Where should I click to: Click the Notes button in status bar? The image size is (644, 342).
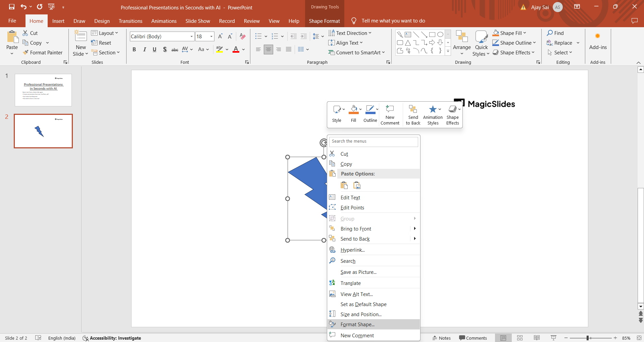(x=441, y=338)
